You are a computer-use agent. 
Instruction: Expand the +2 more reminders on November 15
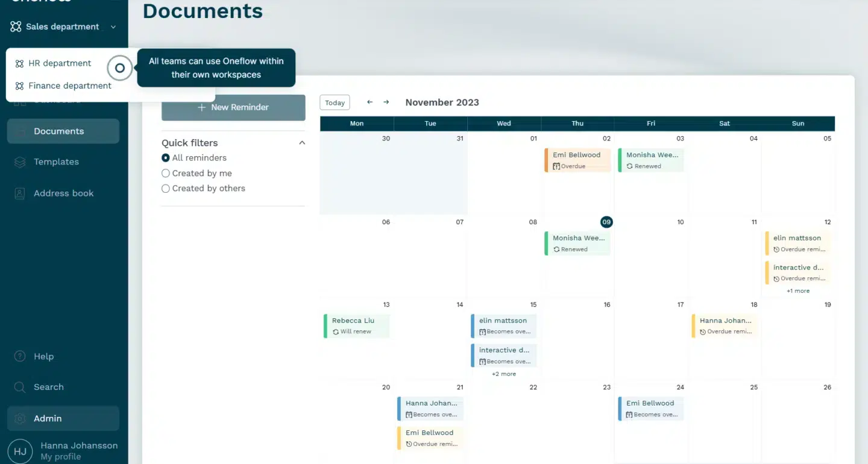pos(504,374)
